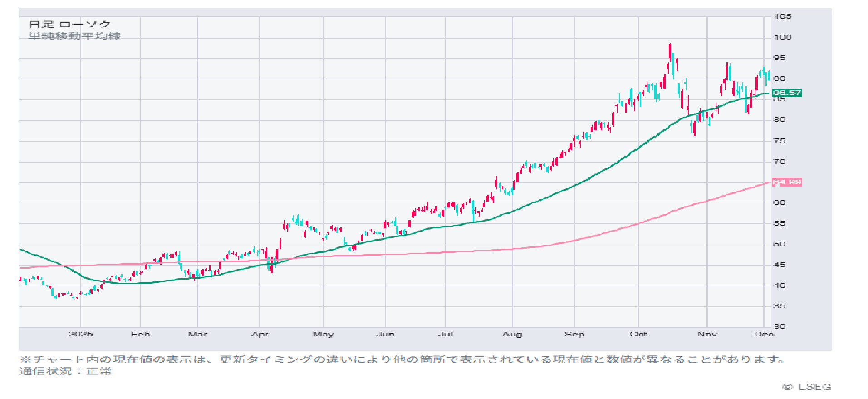Click the ※チャート内の現在値 disclaimer note
The height and width of the screenshot is (399, 868).
tap(402, 360)
